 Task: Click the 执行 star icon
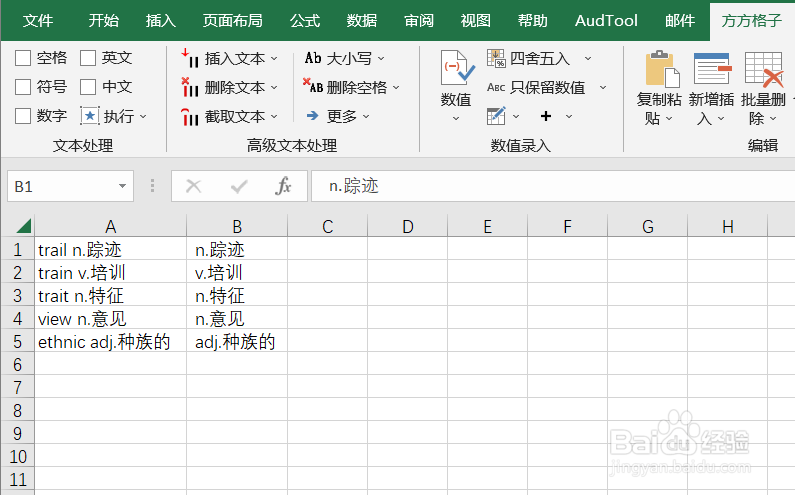(89, 116)
